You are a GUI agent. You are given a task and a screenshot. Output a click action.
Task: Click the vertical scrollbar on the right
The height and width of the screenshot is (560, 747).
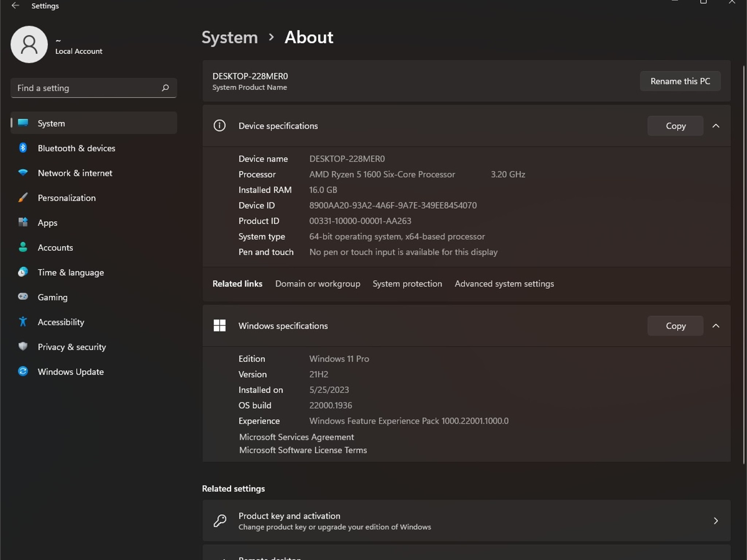click(744, 264)
